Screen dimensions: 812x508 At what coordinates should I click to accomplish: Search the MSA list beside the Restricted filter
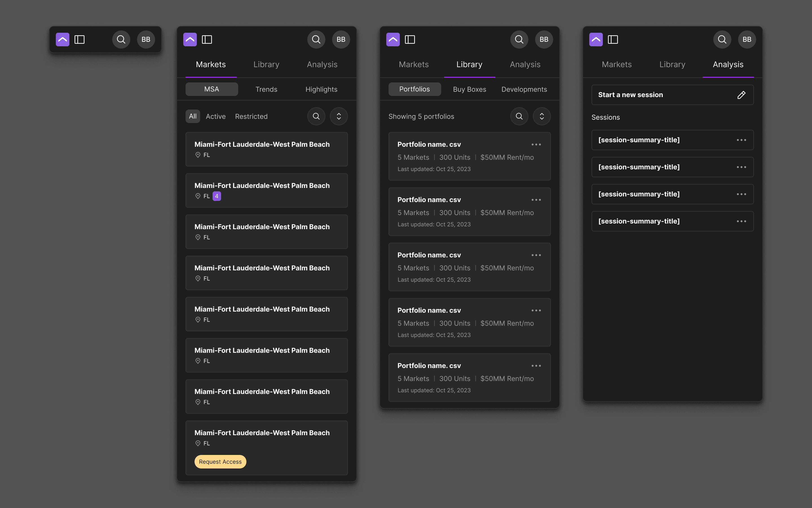pyautogui.click(x=316, y=116)
